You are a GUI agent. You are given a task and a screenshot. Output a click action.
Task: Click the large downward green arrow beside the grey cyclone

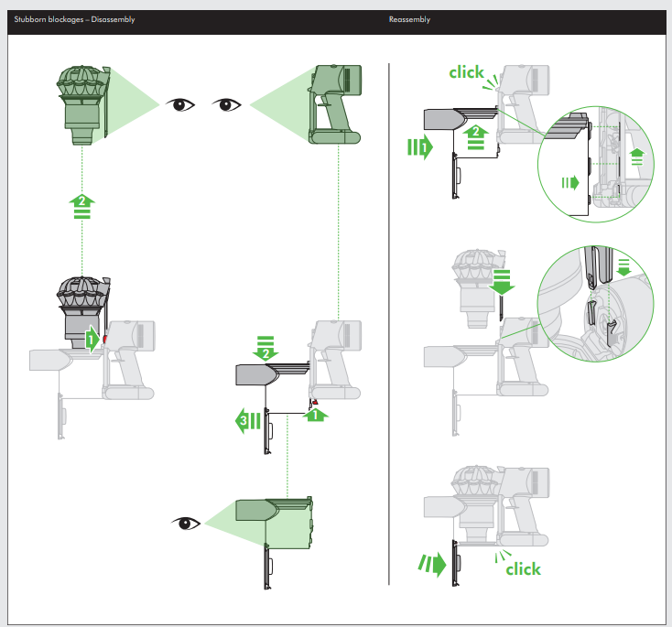[502, 282]
